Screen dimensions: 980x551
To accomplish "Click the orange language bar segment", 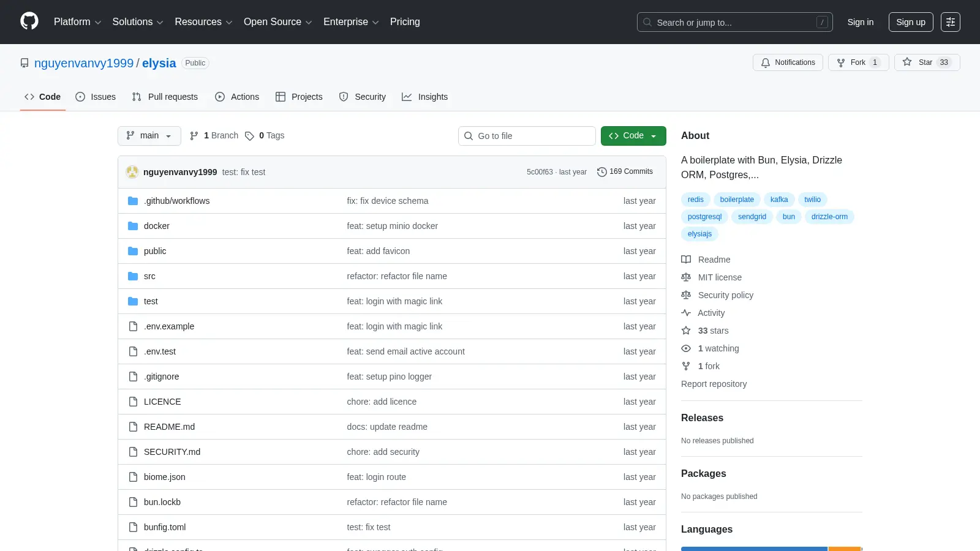I will coord(845,549).
